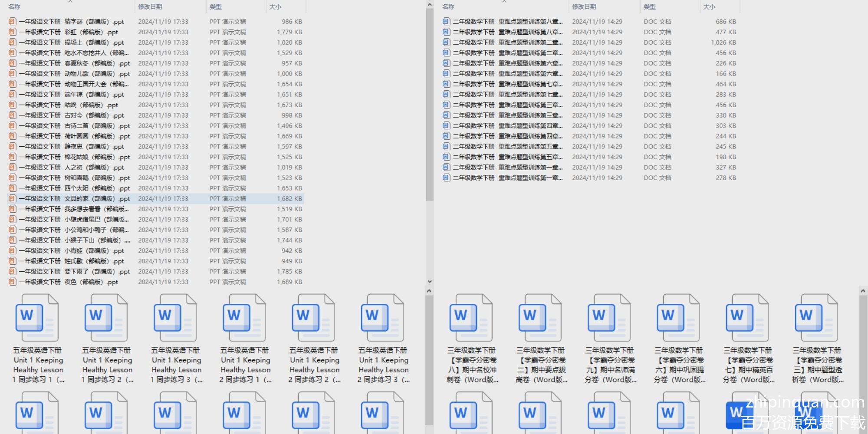
Task: Click the PPT list scrollbar up arrow
Action: pos(430,5)
